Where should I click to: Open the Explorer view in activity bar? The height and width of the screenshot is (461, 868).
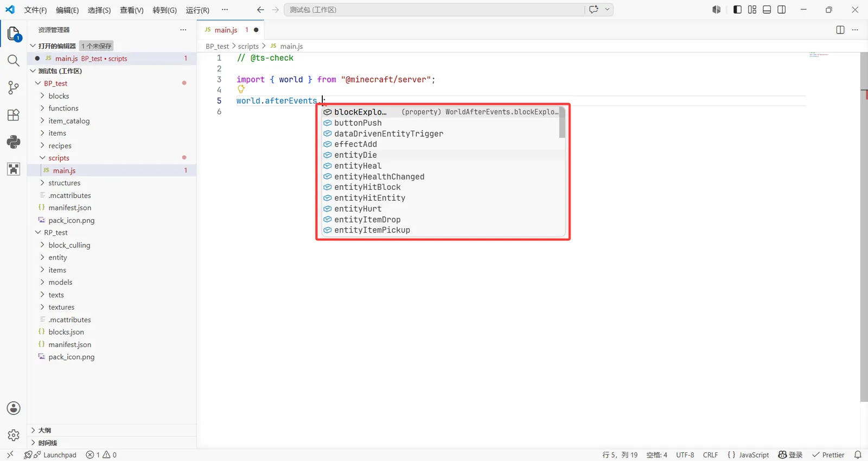coord(14,34)
